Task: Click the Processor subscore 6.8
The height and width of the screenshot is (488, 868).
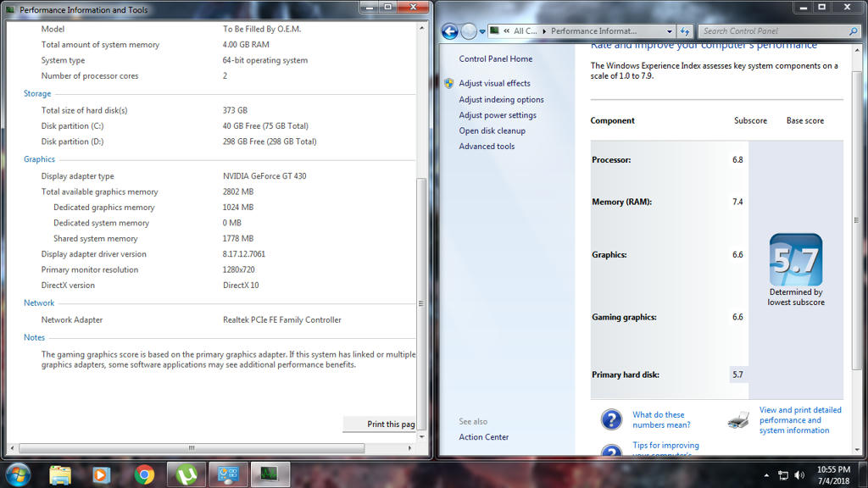Action: (737, 160)
